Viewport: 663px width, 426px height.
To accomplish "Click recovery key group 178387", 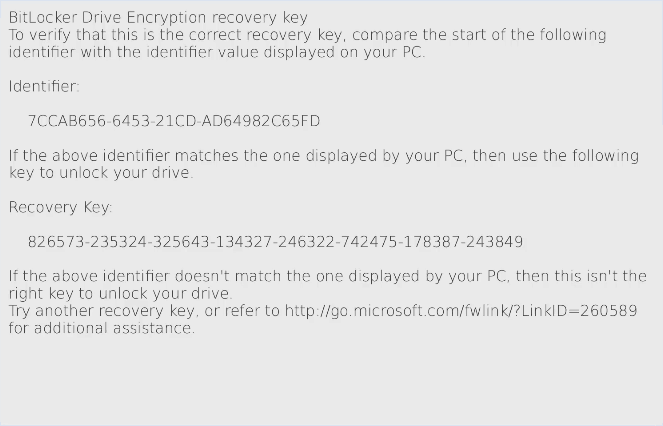I will point(432,242).
